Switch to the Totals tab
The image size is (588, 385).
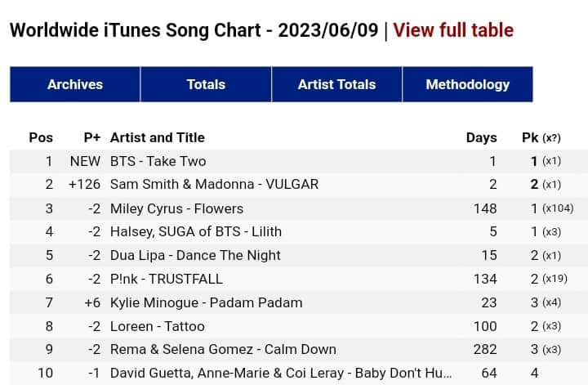(x=206, y=84)
